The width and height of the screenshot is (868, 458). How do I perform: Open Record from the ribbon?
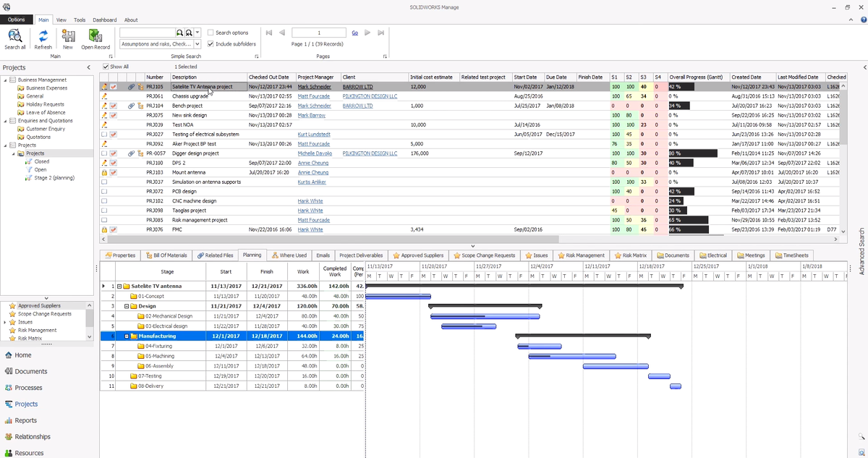point(95,39)
